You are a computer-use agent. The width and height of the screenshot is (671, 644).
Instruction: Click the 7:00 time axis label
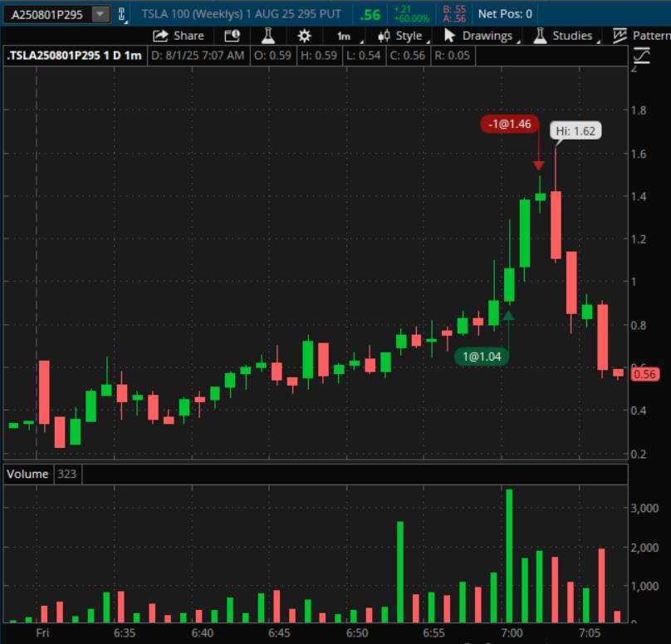click(x=512, y=633)
